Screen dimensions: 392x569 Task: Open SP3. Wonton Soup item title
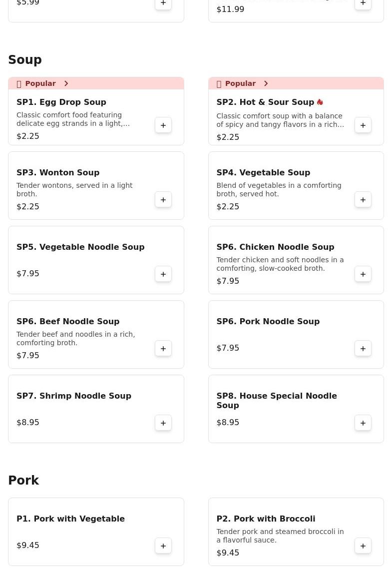[58, 172]
